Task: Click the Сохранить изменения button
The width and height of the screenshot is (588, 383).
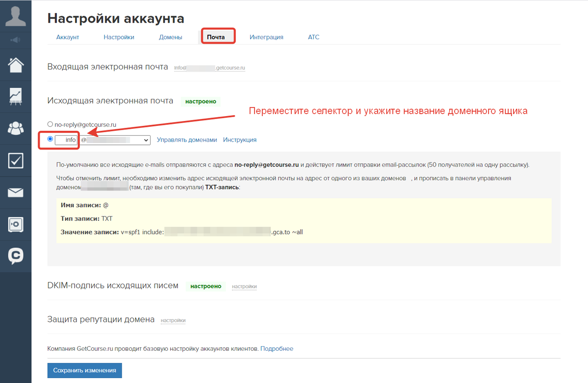Action: [x=84, y=370]
